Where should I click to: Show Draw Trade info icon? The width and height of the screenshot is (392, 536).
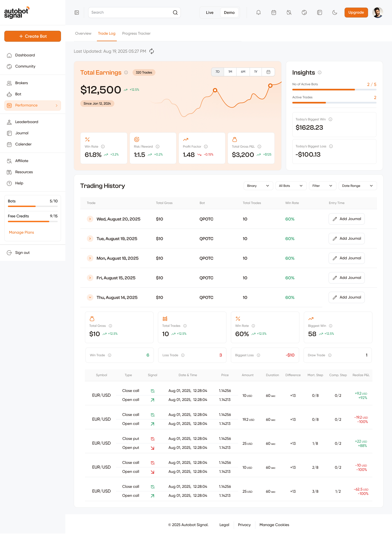coord(330,355)
